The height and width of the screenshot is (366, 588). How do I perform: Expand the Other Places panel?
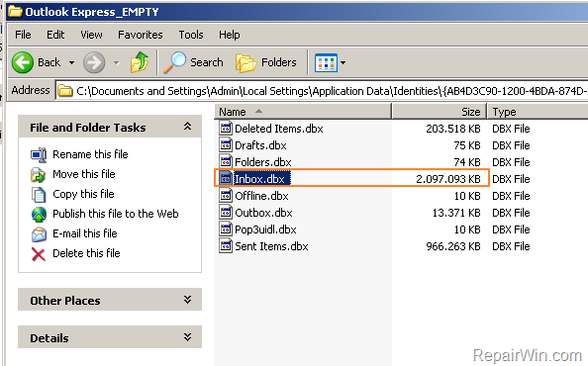187,300
